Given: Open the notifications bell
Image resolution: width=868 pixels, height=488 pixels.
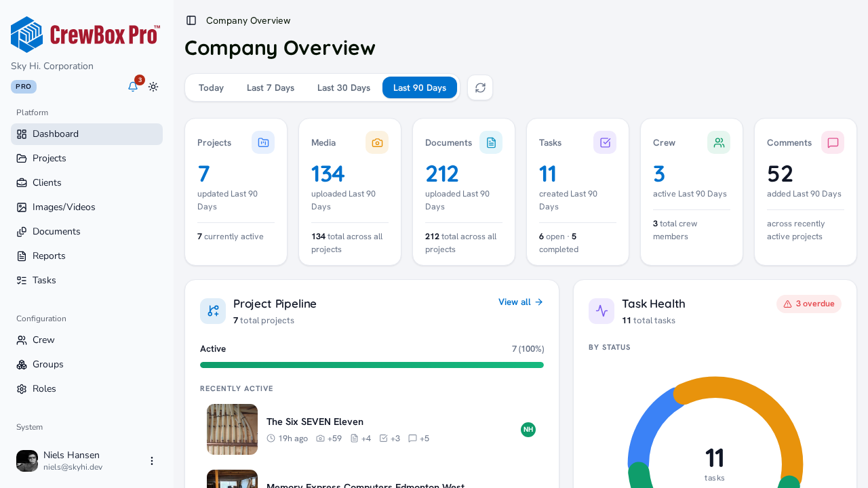Looking at the screenshot, I should [x=133, y=87].
